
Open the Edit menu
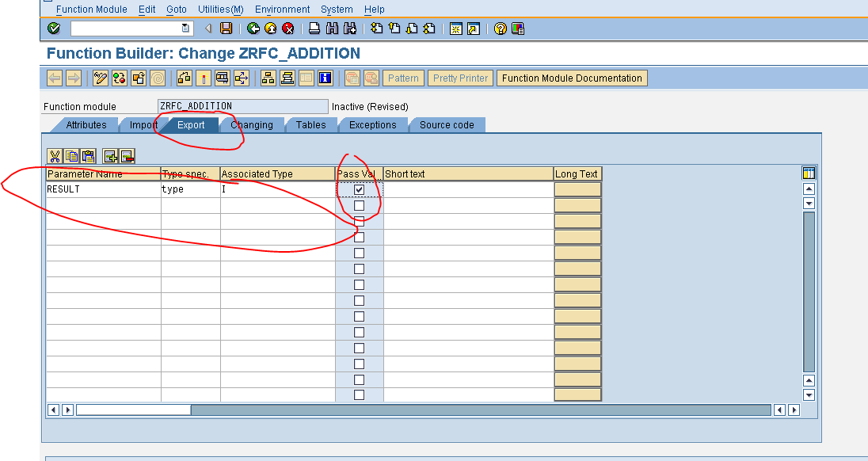click(x=147, y=10)
